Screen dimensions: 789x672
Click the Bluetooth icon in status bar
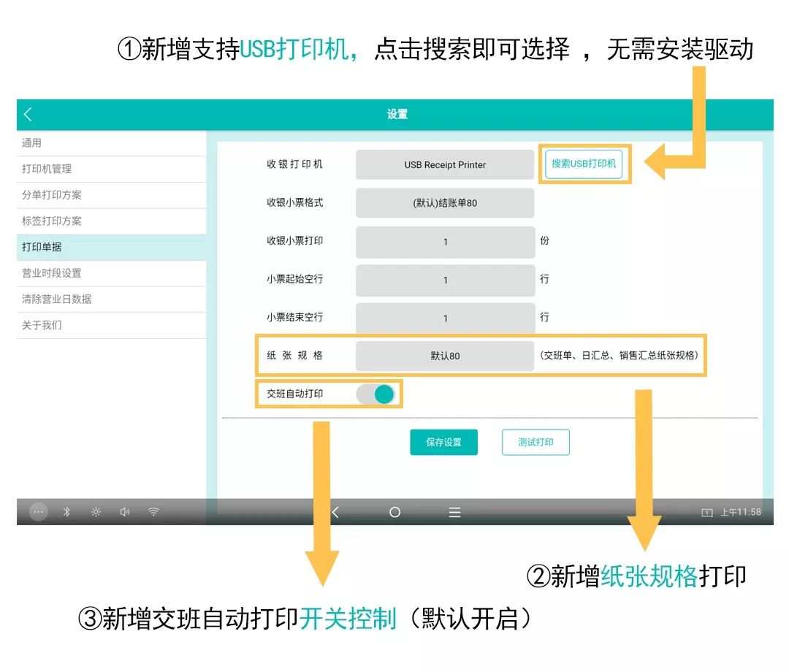point(66,512)
